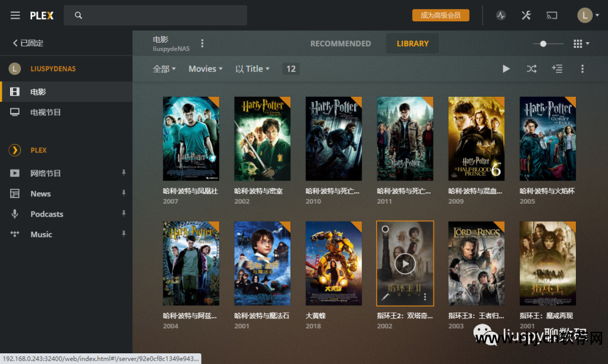This screenshot has width=608, height=364.
Task: Open the 2004 Harry Potter Azkaban poster
Action: tap(191, 264)
